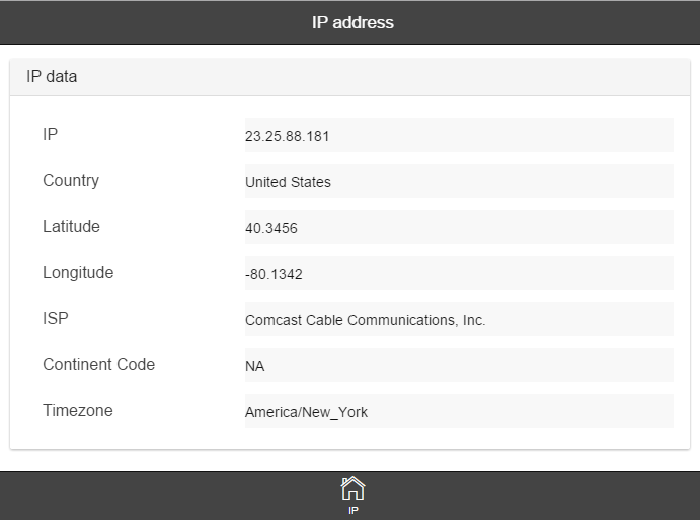This screenshot has width=700, height=520.
Task: Click the Longitude field value -80.1342
Action: pos(458,273)
